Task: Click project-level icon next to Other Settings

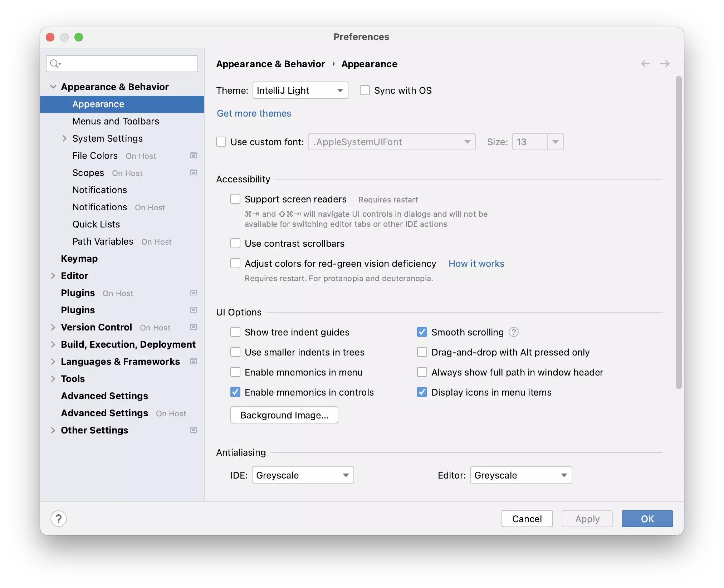Action: [x=194, y=430]
